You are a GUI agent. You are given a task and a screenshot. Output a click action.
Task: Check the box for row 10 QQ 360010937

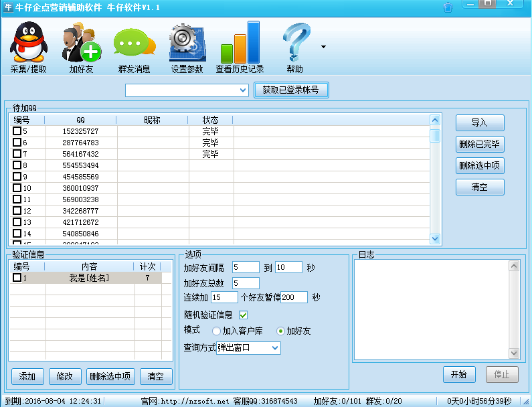[x=17, y=187]
